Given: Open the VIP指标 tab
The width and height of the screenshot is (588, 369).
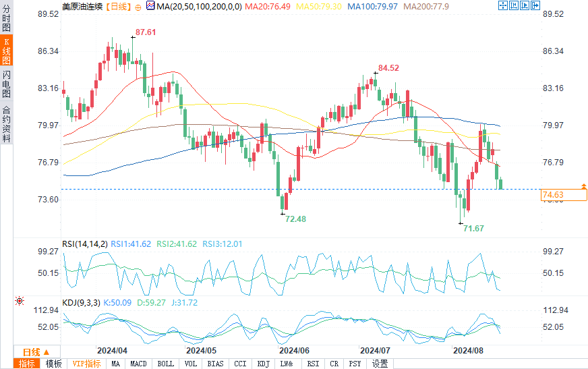Looking at the screenshot, I should tap(86, 364).
